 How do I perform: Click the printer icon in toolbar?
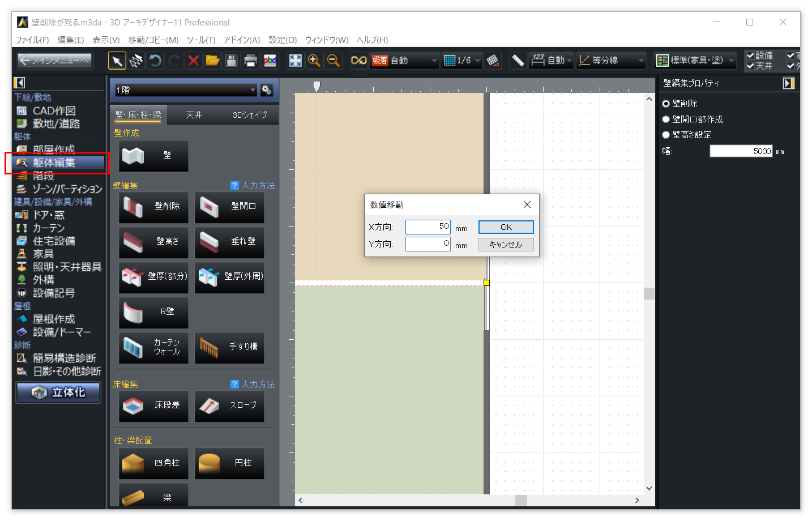pyautogui.click(x=250, y=61)
